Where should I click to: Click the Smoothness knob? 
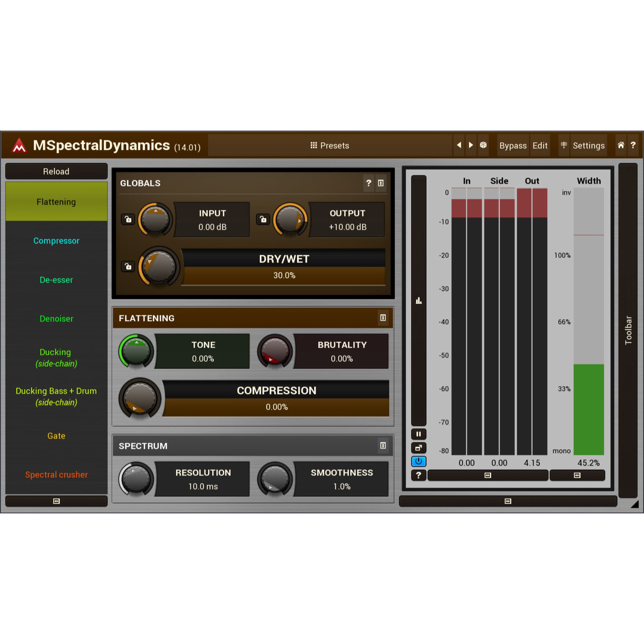[275, 479]
